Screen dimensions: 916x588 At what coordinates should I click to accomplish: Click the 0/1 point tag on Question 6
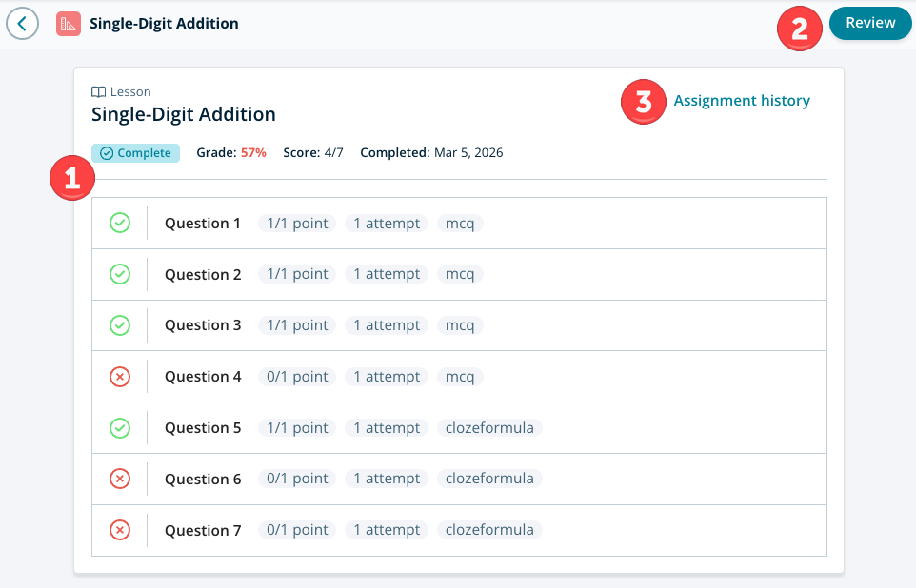(297, 480)
